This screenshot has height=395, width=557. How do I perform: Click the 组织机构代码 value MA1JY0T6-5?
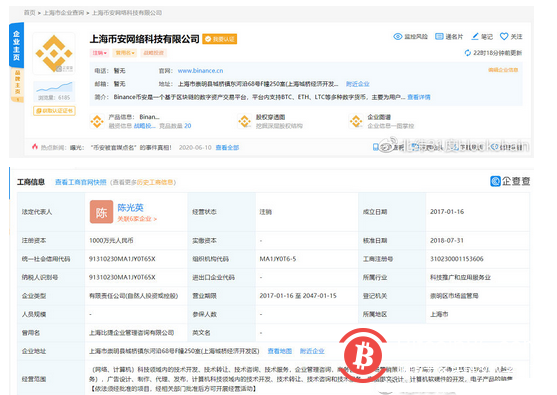pos(278,259)
